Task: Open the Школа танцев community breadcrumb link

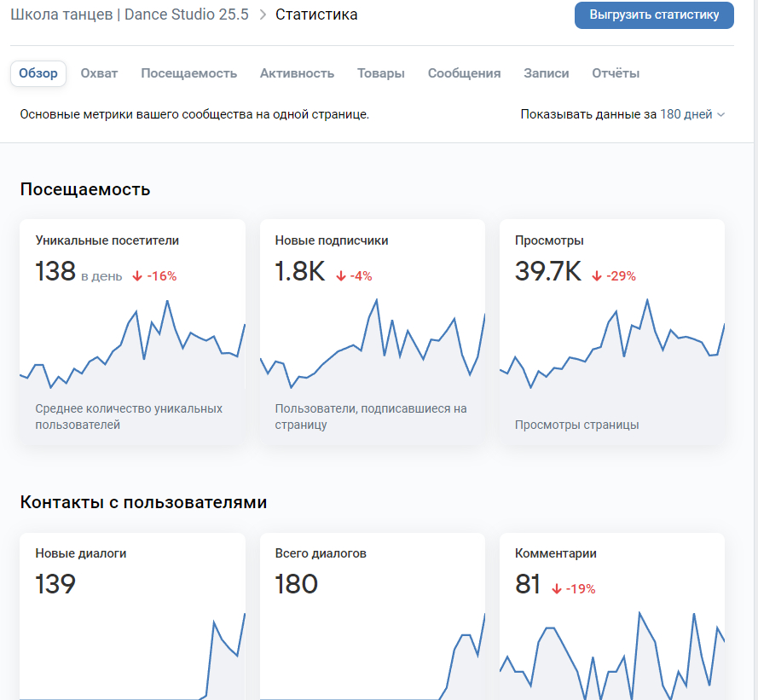Action: tap(130, 14)
